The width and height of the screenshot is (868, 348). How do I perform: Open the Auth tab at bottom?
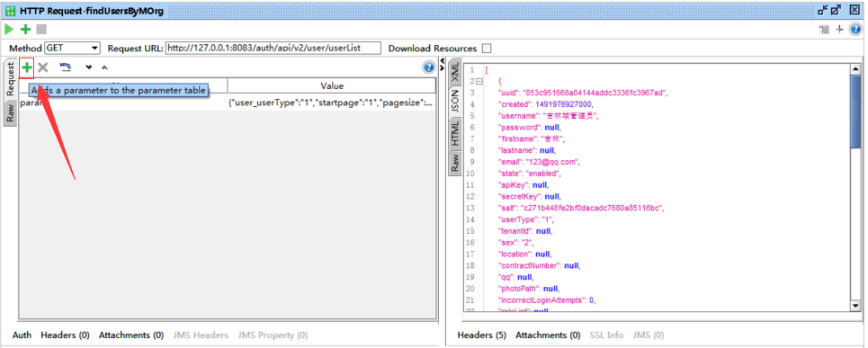22,335
